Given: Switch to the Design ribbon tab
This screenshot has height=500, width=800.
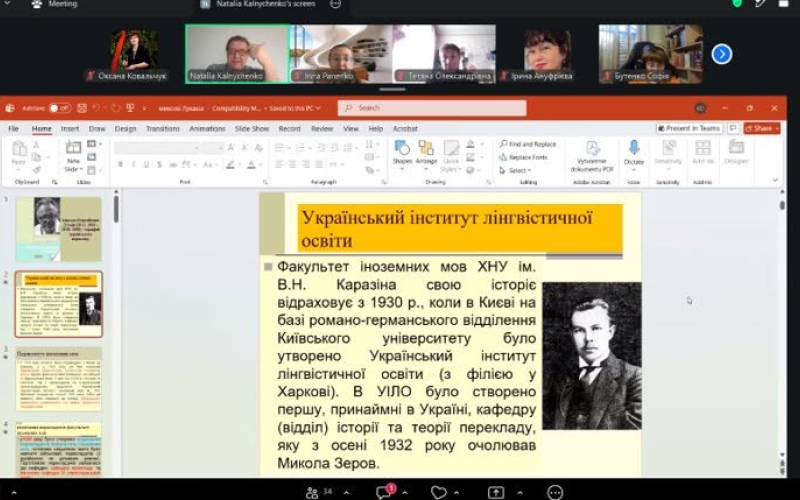Looking at the screenshot, I should (125, 129).
